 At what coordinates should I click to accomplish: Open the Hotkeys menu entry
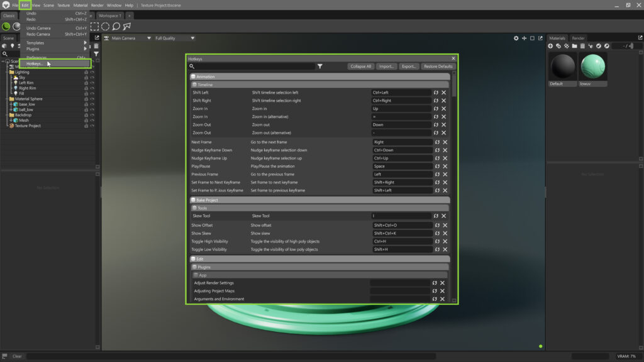pos(35,63)
